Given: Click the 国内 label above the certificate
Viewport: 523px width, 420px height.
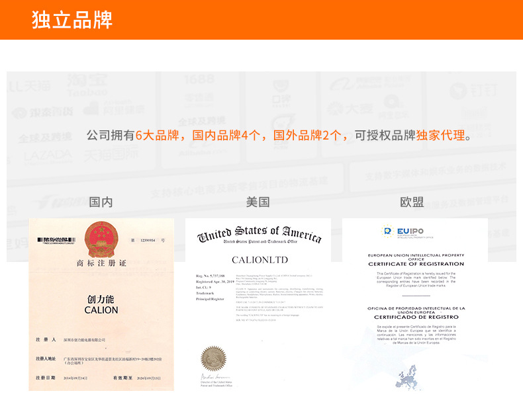Looking at the screenshot, I should [x=101, y=202].
